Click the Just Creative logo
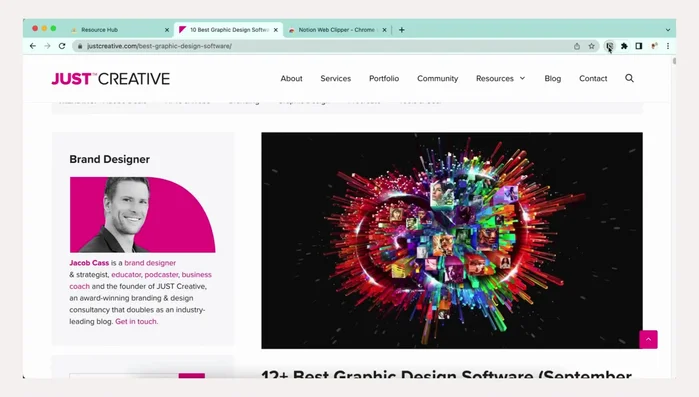Screen dimensions: 699x397 point(111,79)
